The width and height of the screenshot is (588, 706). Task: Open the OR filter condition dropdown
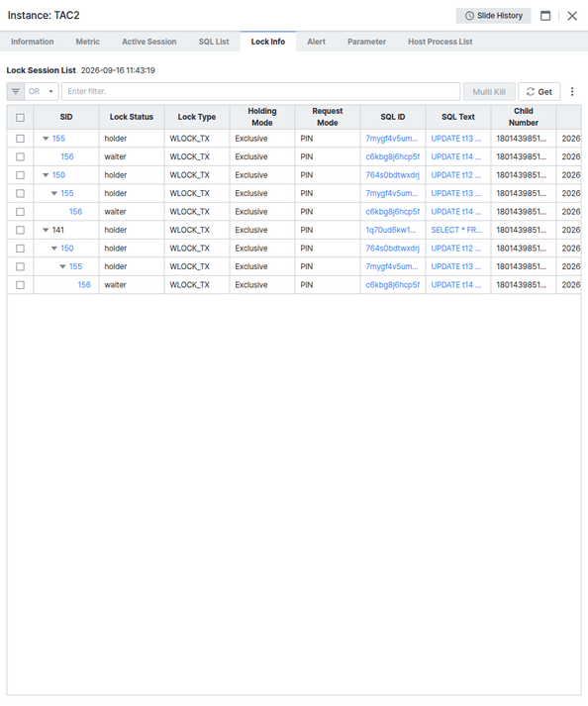coord(42,91)
